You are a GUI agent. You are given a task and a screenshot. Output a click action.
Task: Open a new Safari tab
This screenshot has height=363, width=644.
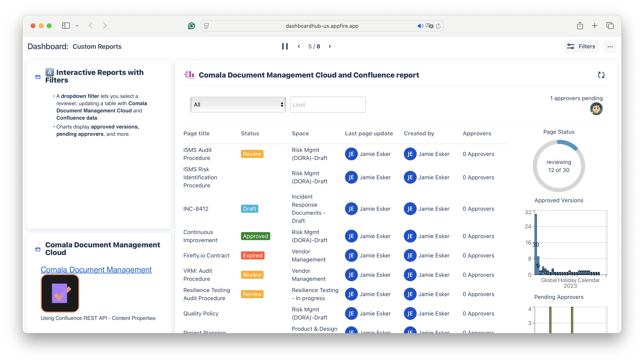[595, 26]
